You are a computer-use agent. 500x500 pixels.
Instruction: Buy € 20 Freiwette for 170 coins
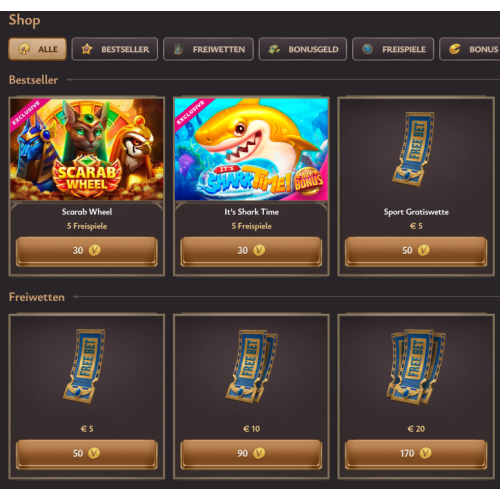tap(416, 454)
